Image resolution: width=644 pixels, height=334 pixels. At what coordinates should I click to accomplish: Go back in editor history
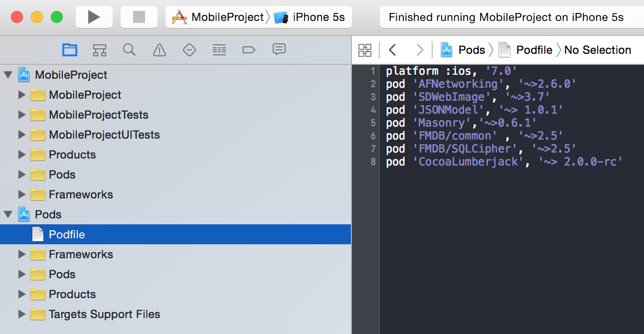392,50
